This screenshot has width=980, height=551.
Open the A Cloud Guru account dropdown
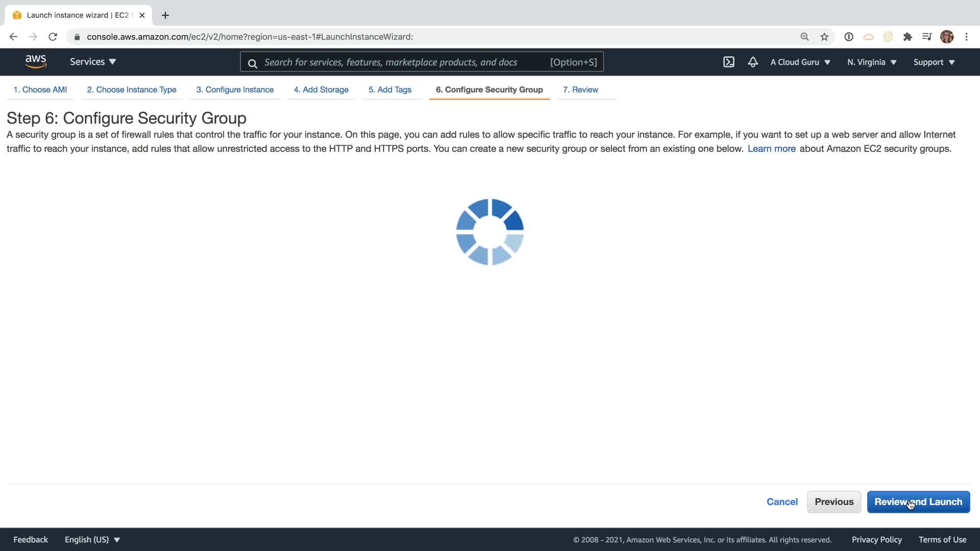pyautogui.click(x=800, y=62)
